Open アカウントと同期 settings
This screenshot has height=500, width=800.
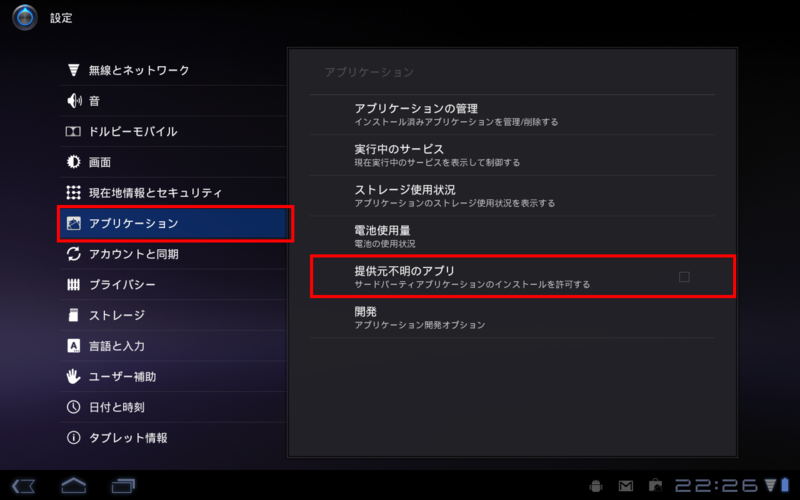click(x=173, y=254)
